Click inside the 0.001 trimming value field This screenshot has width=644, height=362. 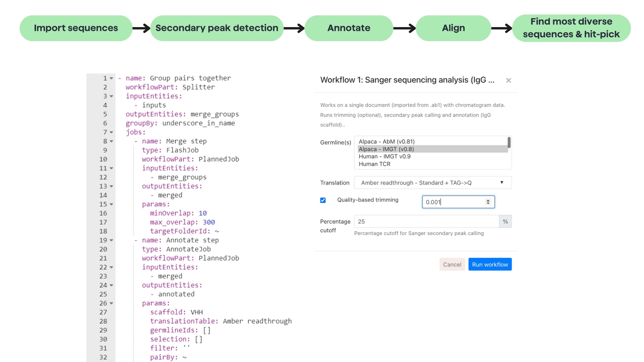click(x=450, y=202)
